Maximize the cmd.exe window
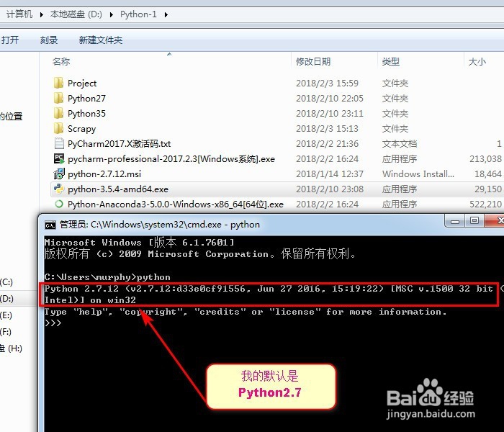The width and height of the screenshot is (504, 432). [x=474, y=220]
